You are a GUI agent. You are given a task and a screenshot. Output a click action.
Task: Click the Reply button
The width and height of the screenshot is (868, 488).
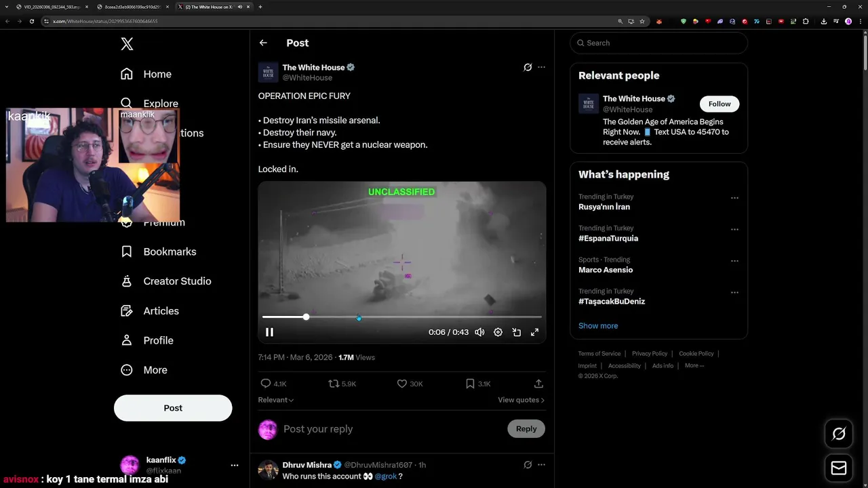pyautogui.click(x=526, y=428)
